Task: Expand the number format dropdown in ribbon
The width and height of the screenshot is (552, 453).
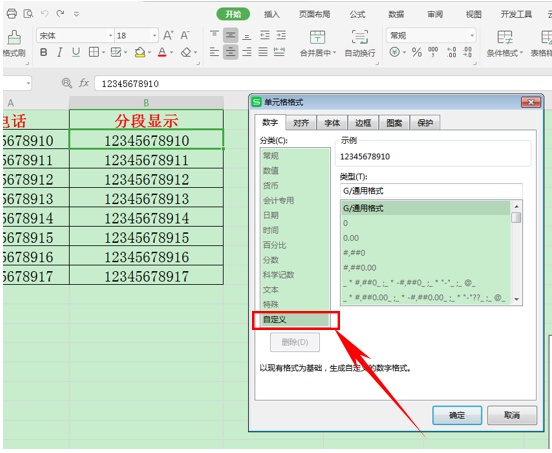Action: click(472, 36)
